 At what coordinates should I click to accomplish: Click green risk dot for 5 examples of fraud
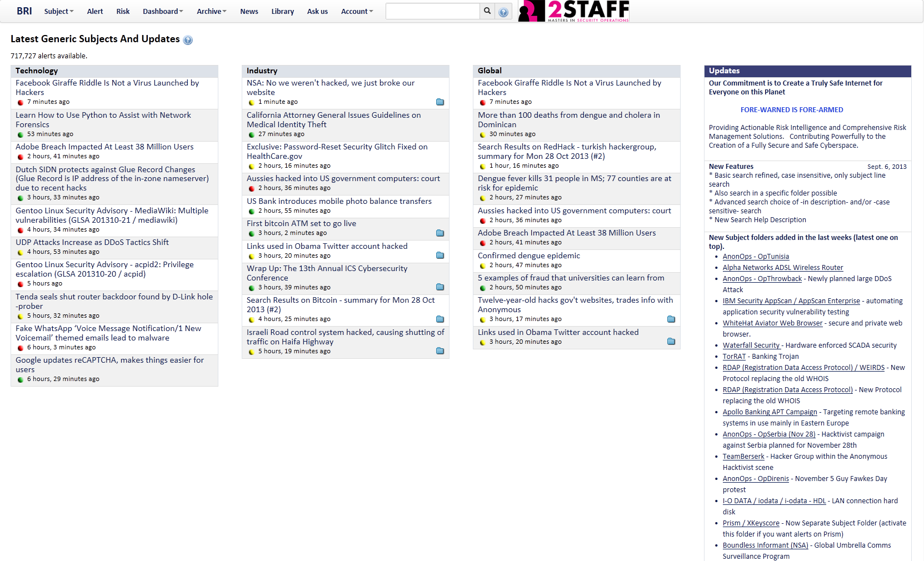tap(483, 288)
